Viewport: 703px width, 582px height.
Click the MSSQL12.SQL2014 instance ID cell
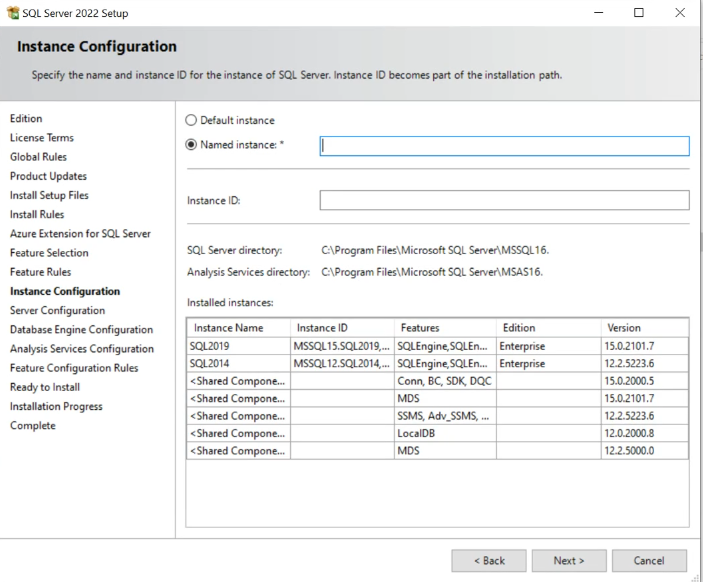click(342, 364)
